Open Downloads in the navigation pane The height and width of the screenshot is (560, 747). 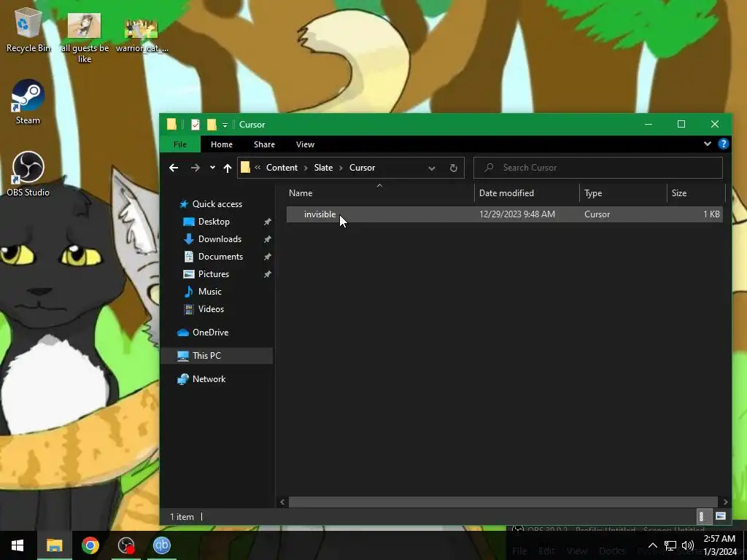pyautogui.click(x=220, y=239)
